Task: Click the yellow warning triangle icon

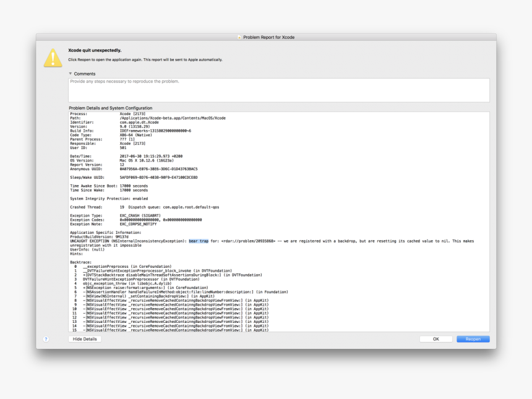Action: 53,59
